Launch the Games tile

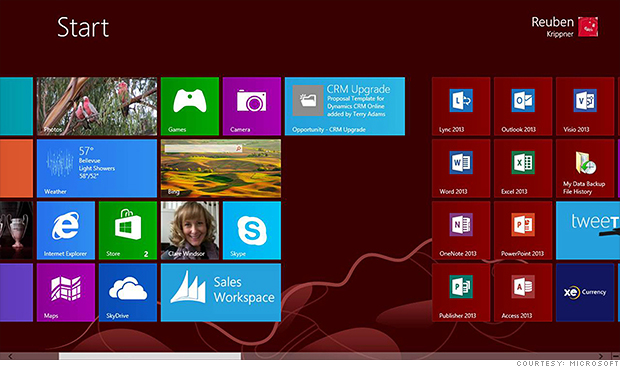click(190, 106)
